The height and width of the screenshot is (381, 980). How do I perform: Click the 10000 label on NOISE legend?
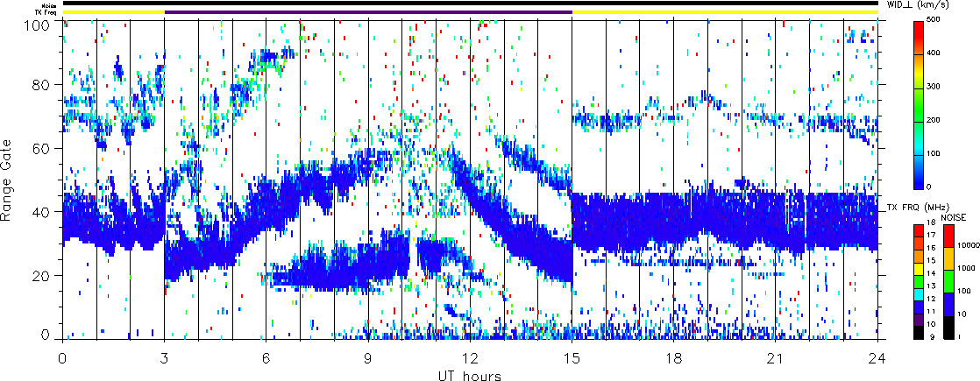tap(968, 245)
